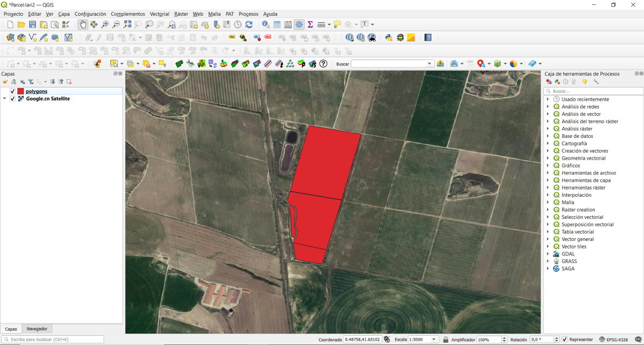
Task: Open measure tool dropdown arrow
Action: tap(329, 25)
